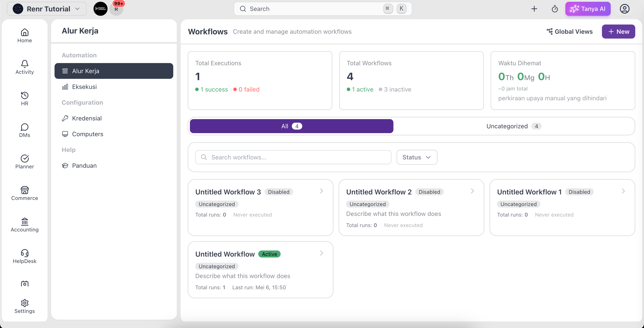Click Disabled badge on Untitled Workflow 3
This screenshot has height=328, width=644.
(x=278, y=192)
